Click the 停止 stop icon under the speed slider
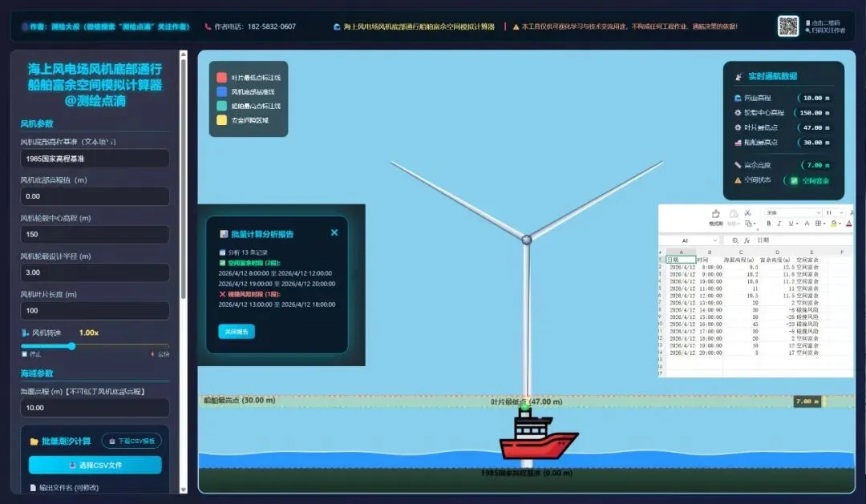This screenshot has height=504, width=866. point(24,354)
